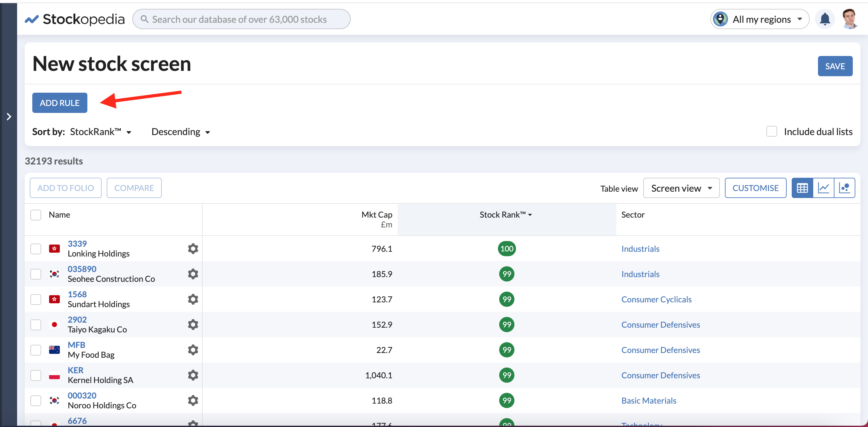Click the search magnifier icon
Screen dimensions: 868x427
pyautogui.click(x=144, y=19)
